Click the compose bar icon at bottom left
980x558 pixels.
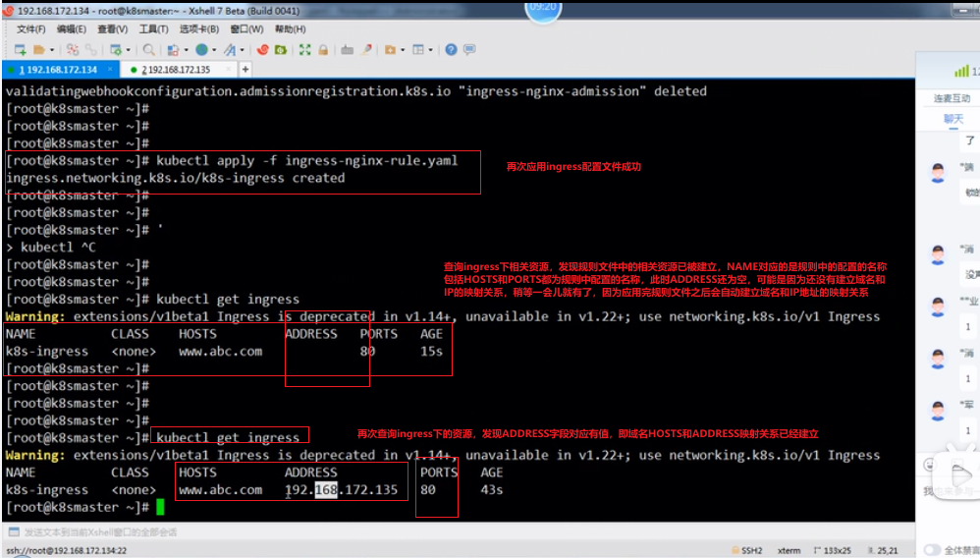click(14, 531)
